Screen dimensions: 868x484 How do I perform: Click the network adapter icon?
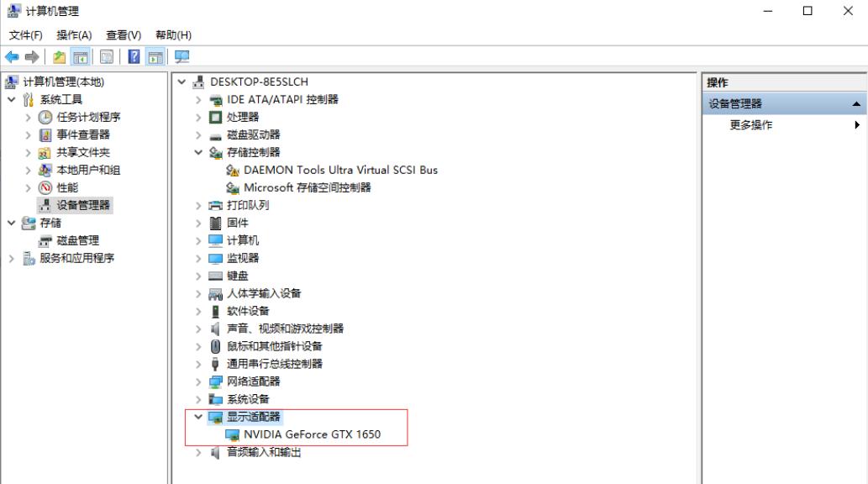(215, 382)
